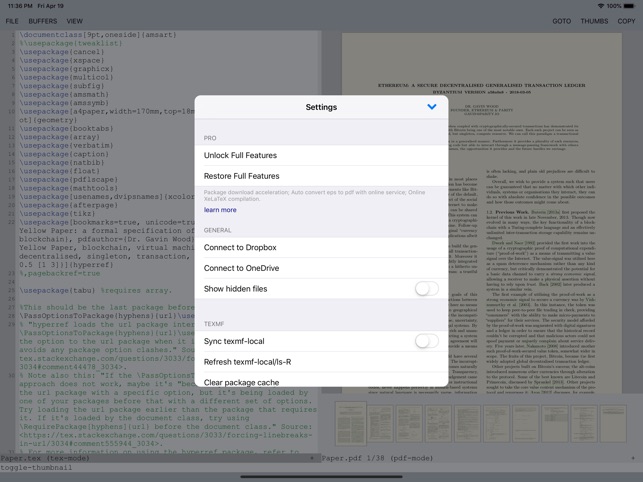Open the VIEW menu
The width and height of the screenshot is (643, 482).
75,21
